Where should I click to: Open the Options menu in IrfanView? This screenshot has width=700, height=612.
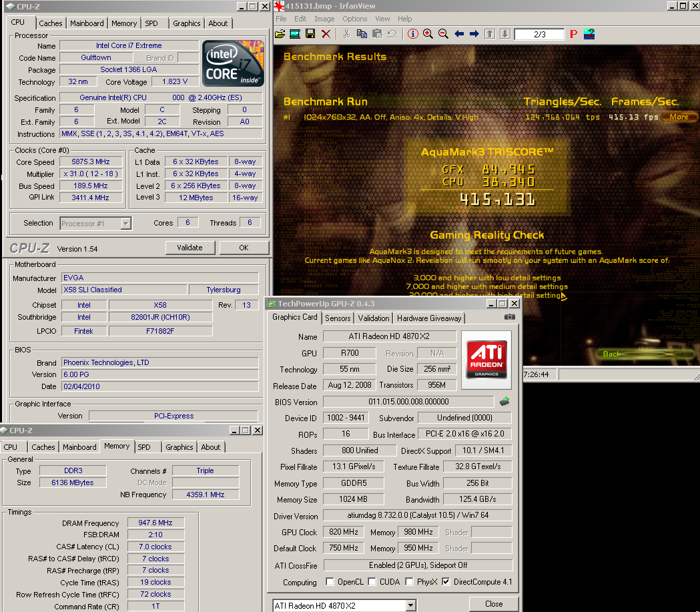tap(355, 19)
